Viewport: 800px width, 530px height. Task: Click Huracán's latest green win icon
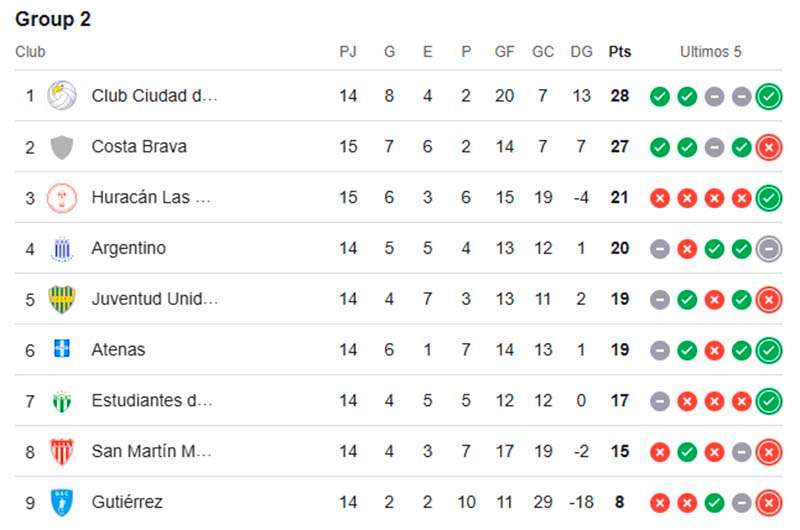coord(768,198)
